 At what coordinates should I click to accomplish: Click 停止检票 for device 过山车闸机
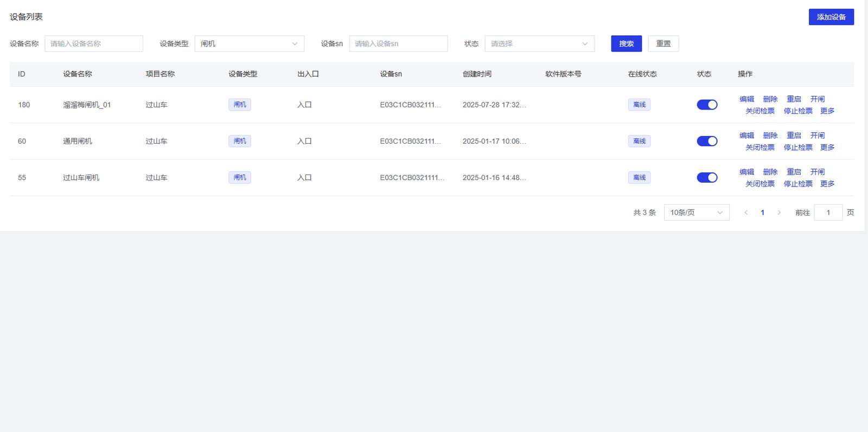click(798, 184)
